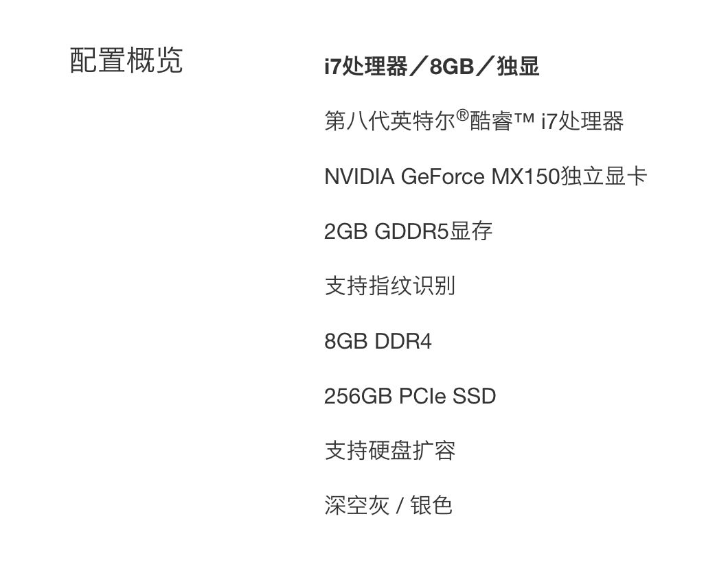Click the 2GB GDDR5显存 line
Screen dimensions: 728x571
[408, 231]
